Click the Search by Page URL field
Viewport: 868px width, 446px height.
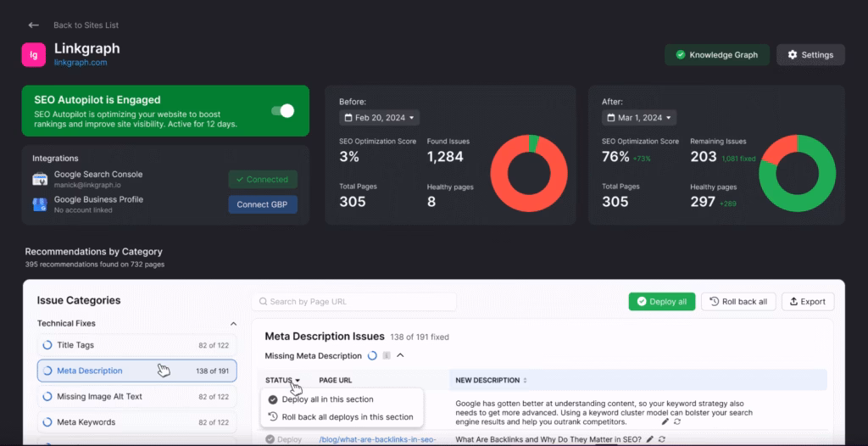click(x=353, y=302)
